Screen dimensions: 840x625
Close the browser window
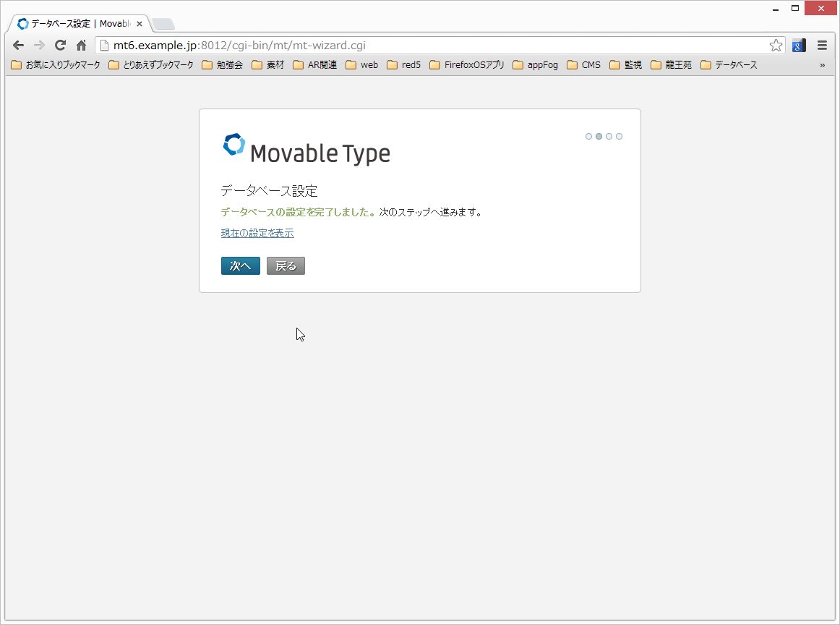click(820, 9)
